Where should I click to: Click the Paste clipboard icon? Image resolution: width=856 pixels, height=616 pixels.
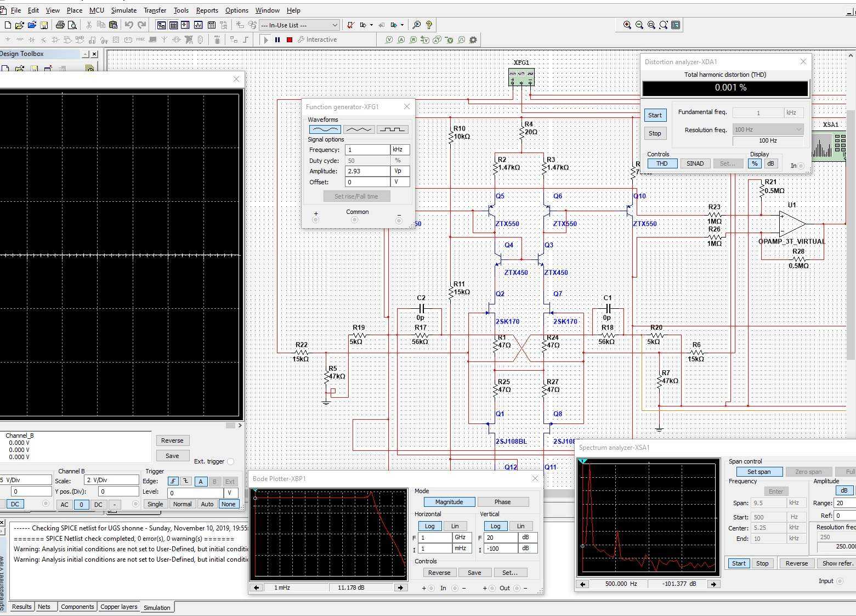113,25
